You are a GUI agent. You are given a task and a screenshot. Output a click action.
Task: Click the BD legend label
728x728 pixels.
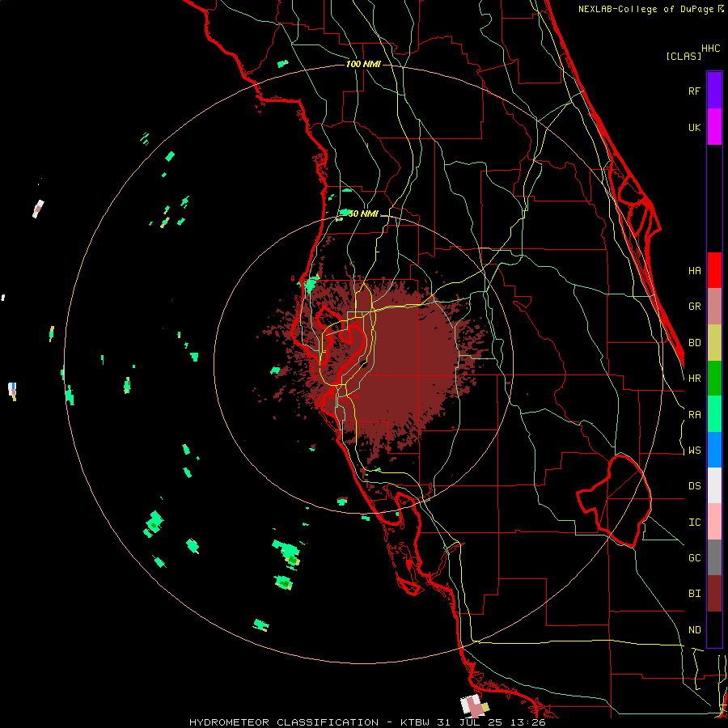(694, 343)
